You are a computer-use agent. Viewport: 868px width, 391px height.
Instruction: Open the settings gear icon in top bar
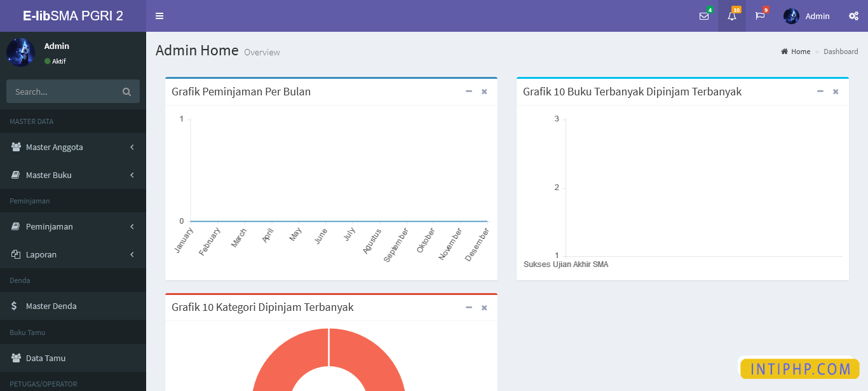pos(853,16)
